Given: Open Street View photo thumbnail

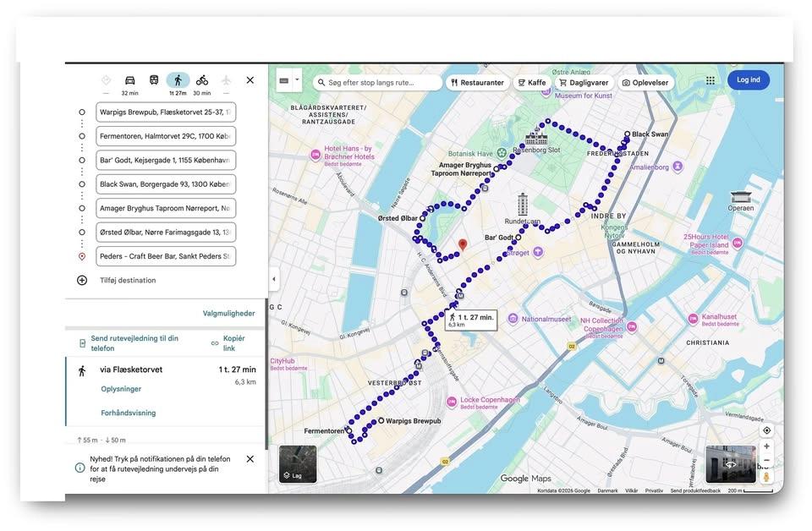Looking at the screenshot, I should [731, 464].
